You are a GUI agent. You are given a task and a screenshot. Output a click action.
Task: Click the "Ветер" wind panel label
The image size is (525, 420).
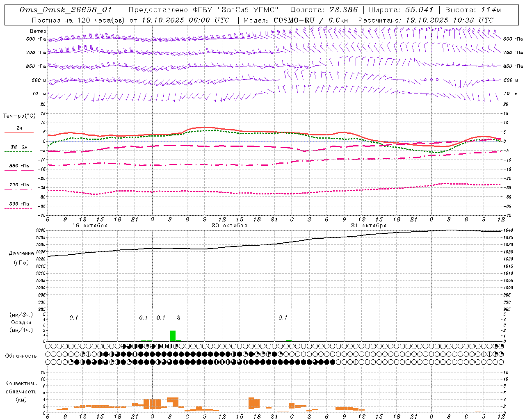38,31
